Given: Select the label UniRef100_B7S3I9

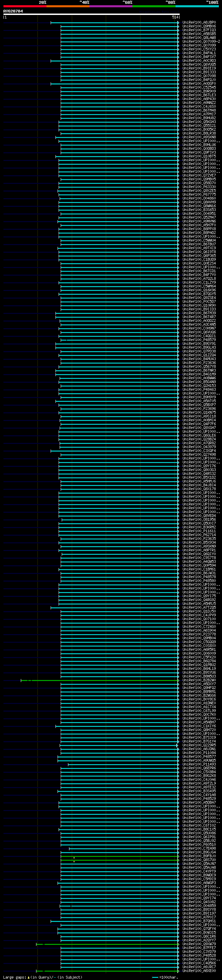Looking at the screenshot, I should pyautogui.click(x=199, y=738).
